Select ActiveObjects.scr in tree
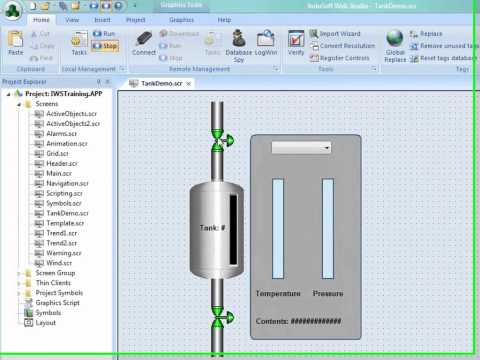 tap(71, 114)
